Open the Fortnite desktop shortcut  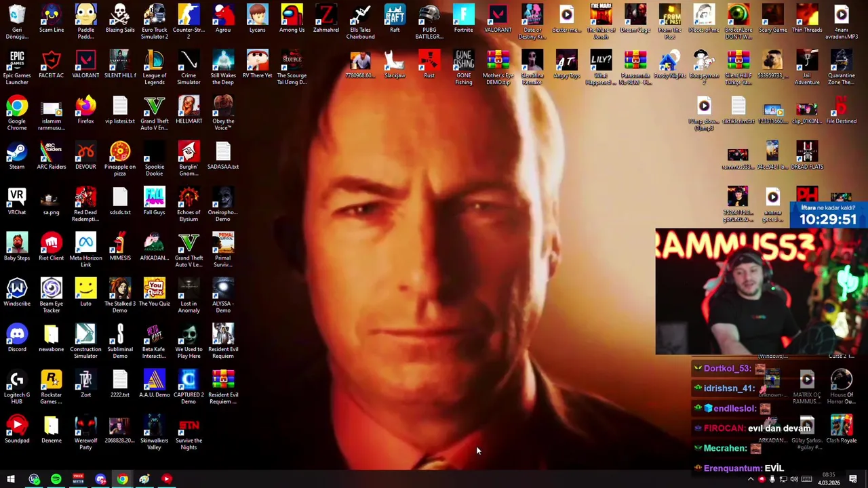tap(463, 18)
